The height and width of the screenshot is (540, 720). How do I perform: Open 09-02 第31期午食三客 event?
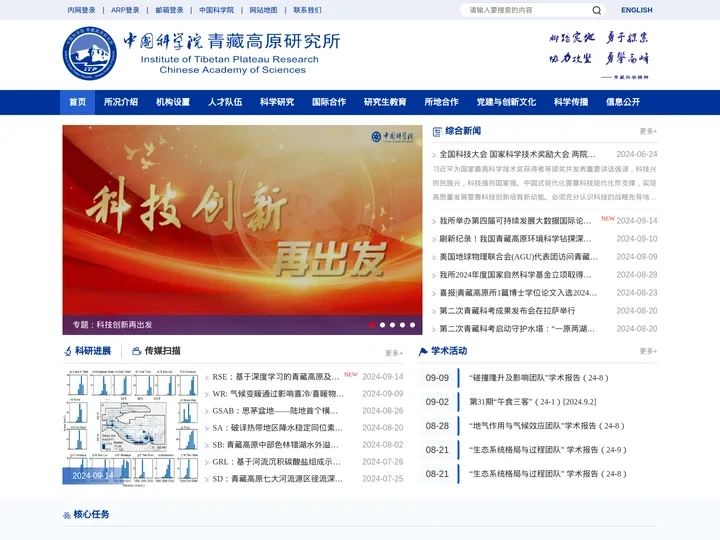click(533, 402)
